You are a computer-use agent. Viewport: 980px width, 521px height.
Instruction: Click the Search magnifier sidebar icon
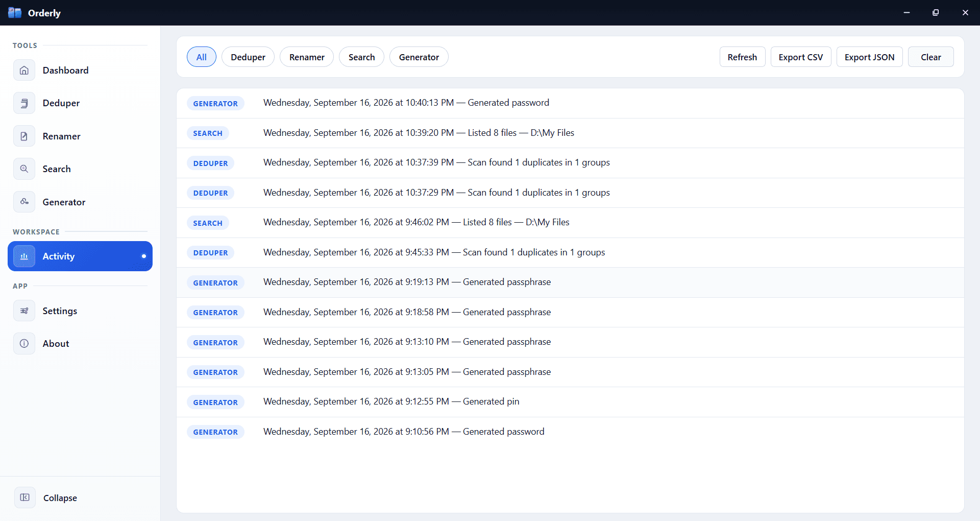pyautogui.click(x=24, y=169)
